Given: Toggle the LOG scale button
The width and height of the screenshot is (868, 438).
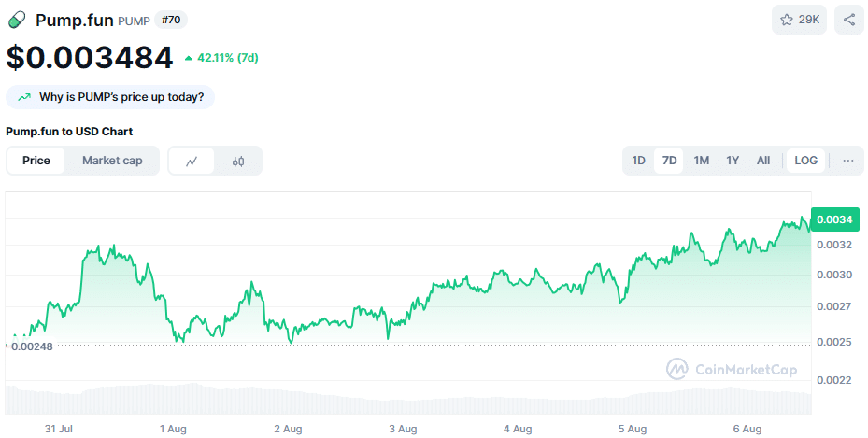Looking at the screenshot, I should (x=805, y=161).
